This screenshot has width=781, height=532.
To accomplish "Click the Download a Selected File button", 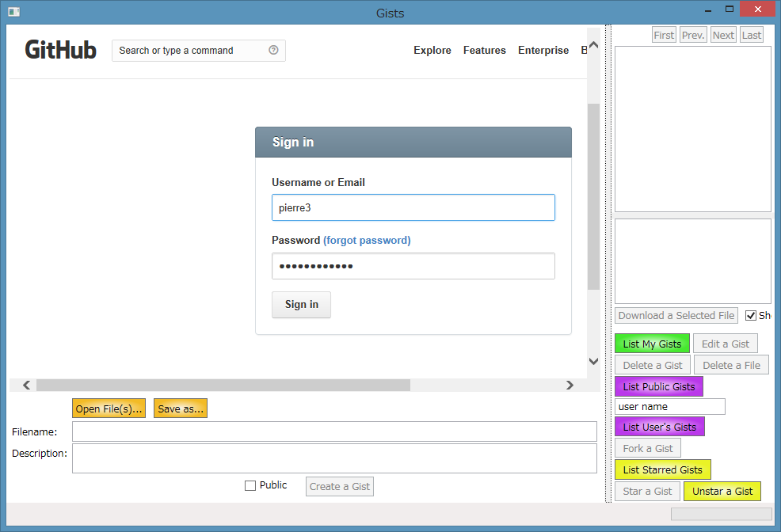I will click(676, 316).
